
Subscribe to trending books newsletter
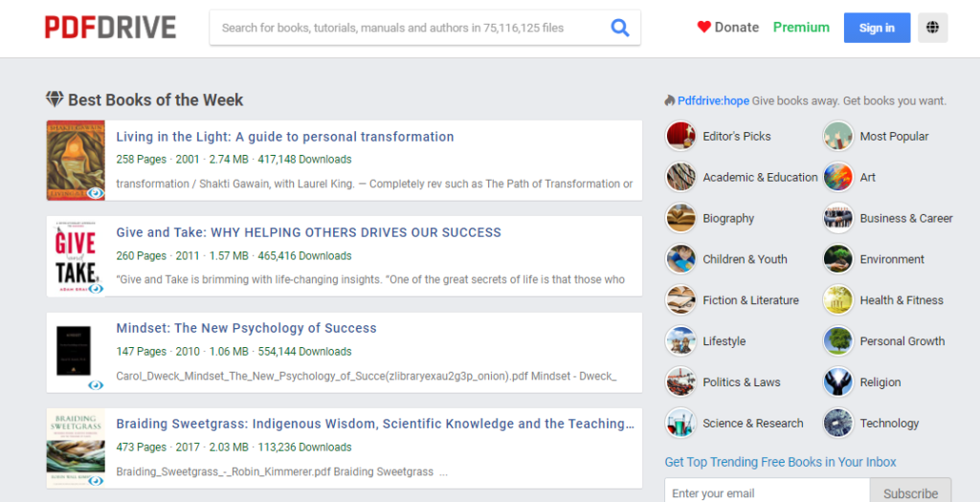coord(911,493)
